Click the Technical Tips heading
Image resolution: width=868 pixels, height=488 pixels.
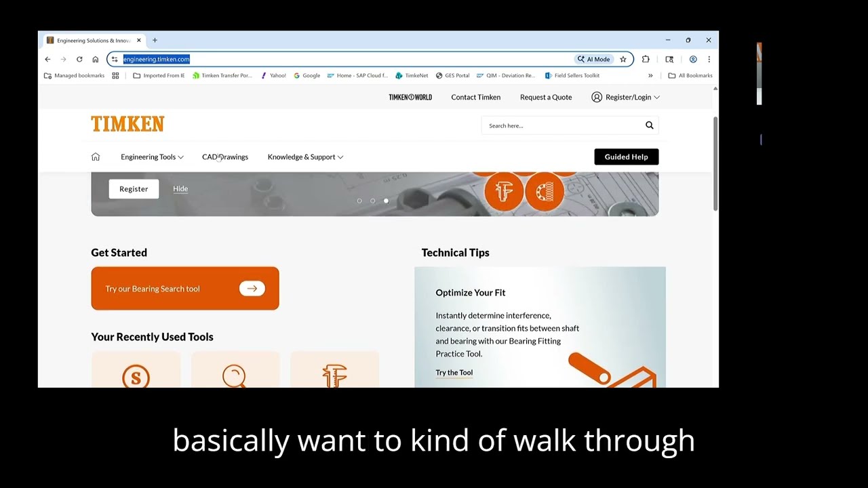(x=455, y=253)
